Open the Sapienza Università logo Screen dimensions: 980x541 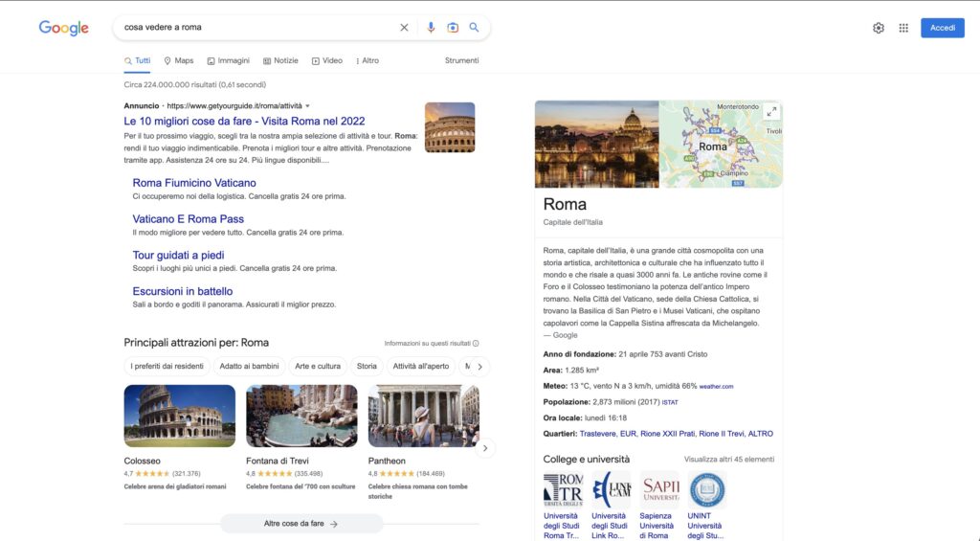tap(659, 489)
